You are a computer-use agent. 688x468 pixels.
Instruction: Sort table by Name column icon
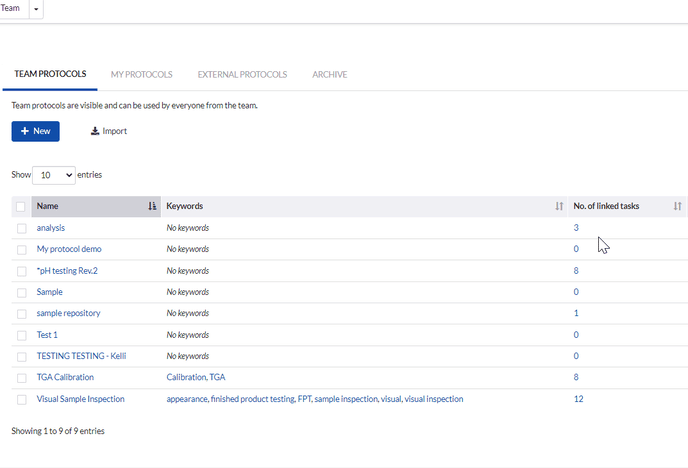152,206
